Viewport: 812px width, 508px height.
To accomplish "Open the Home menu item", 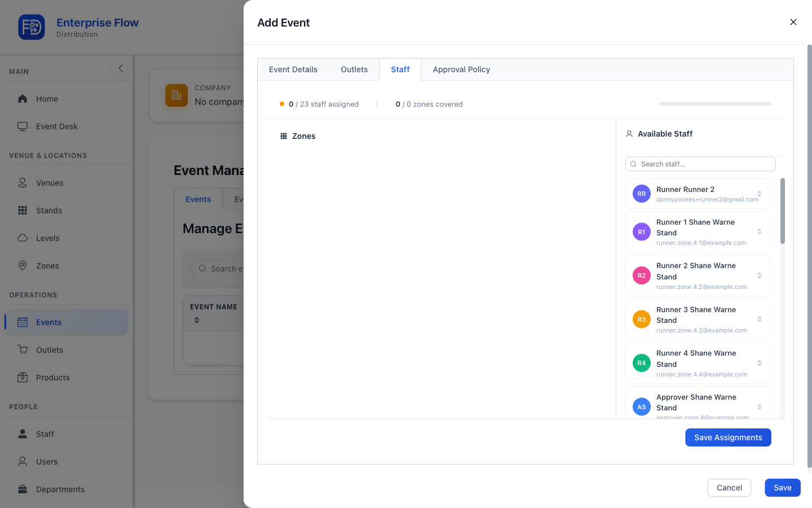I will [x=67, y=99].
